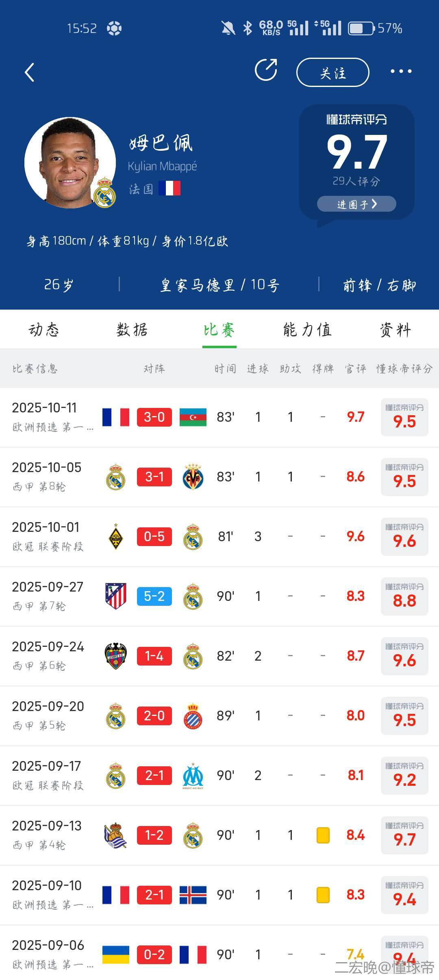Open the blue 5-2 score badge
439x980 pixels.
coord(154,596)
